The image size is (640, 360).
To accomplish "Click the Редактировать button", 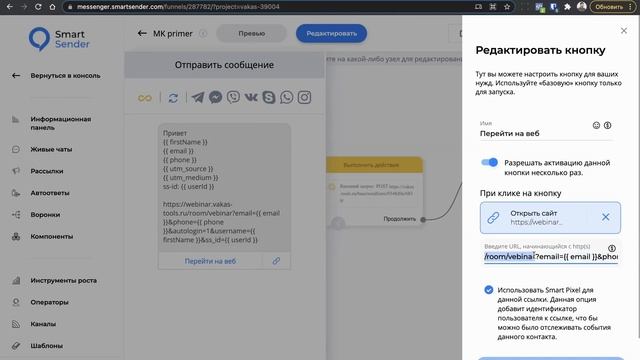I will [331, 33].
